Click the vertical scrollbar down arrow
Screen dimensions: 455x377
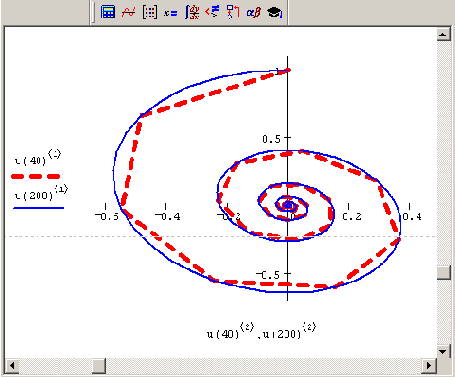coord(443,351)
